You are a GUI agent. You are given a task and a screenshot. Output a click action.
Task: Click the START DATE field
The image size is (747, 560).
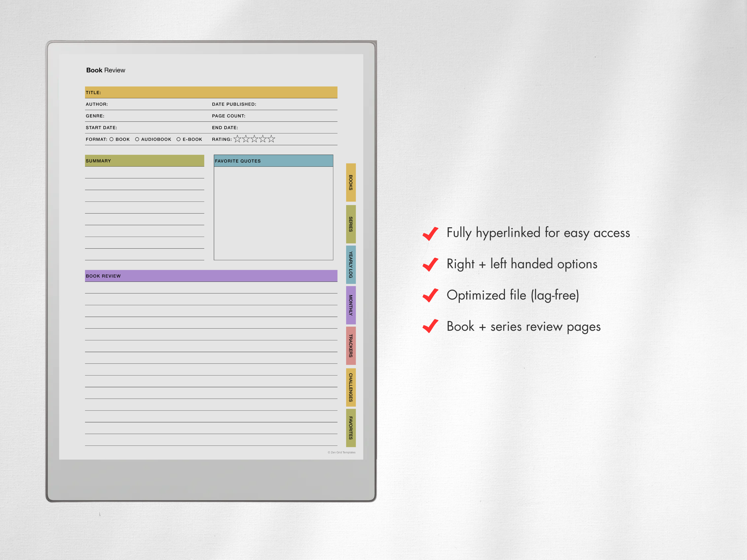(x=148, y=128)
